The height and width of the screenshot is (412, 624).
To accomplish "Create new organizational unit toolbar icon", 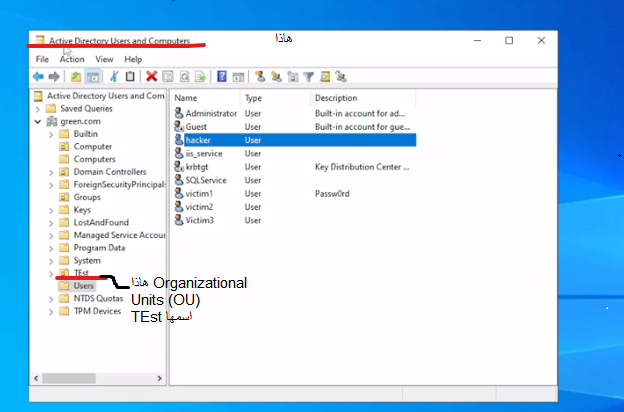I will (x=292, y=76).
